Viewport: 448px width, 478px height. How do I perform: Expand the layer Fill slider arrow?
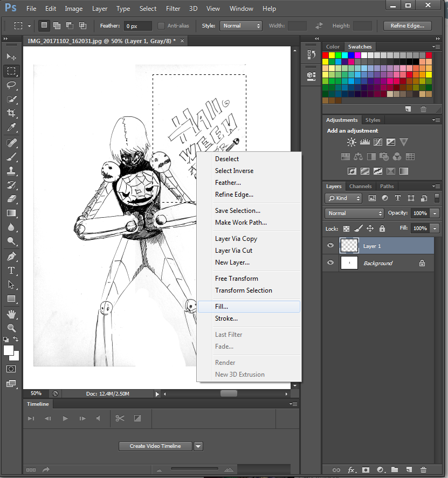(x=435, y=228)
